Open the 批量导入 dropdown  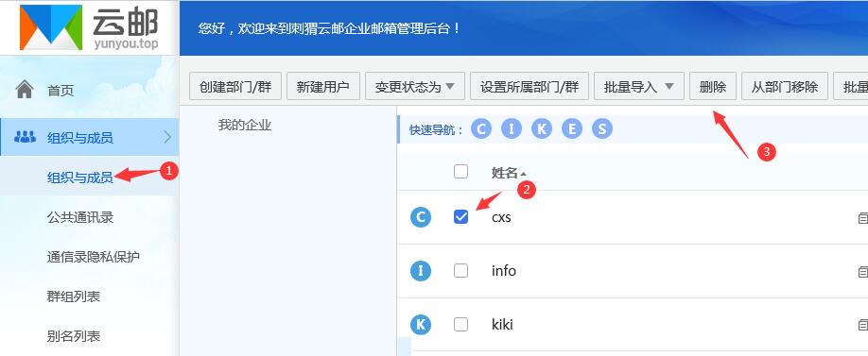[639, 86]
